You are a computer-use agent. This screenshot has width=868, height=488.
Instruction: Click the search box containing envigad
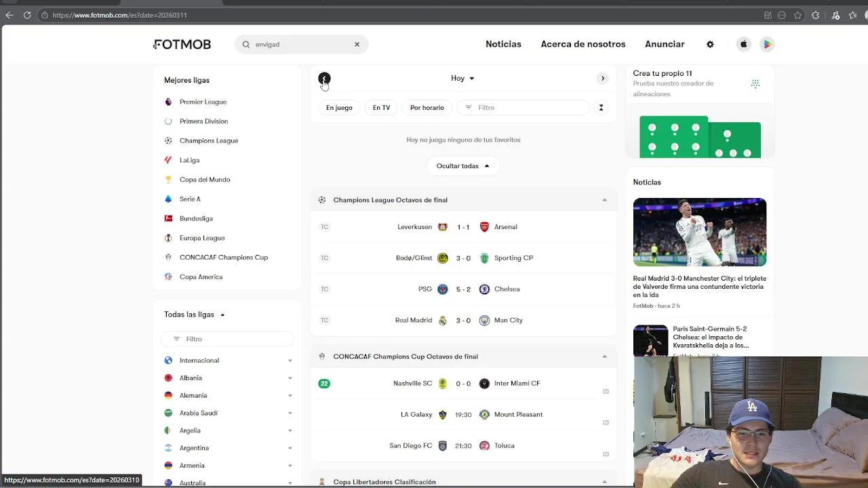[x=302, y=44]
